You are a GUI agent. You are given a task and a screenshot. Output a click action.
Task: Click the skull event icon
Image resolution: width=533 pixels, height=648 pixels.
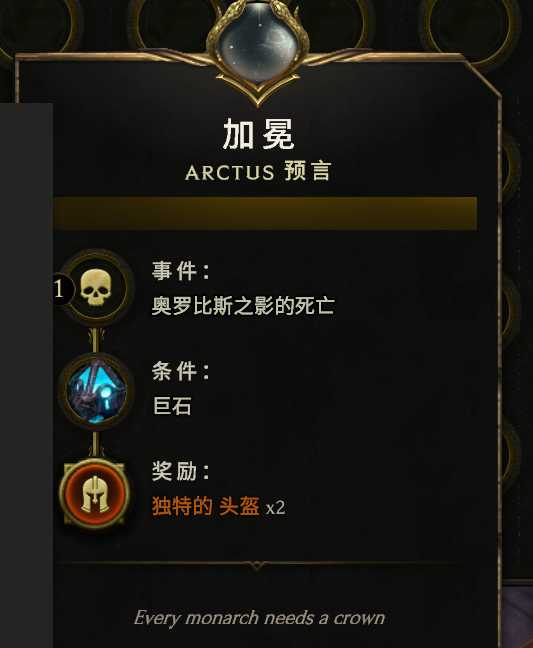point(96,287)
